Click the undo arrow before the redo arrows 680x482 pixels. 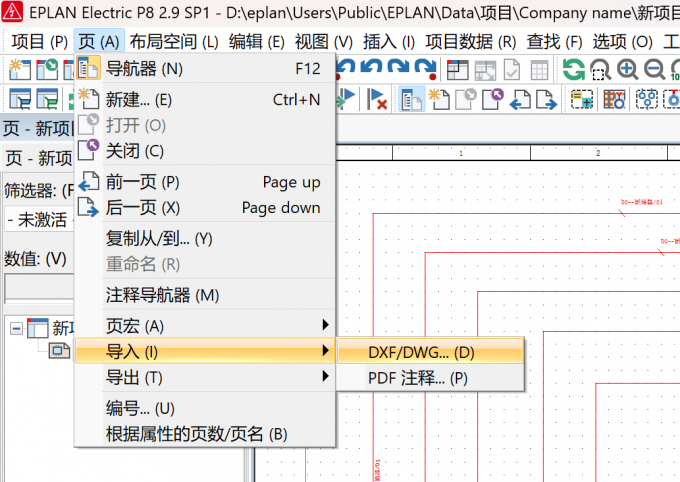(372, 69)
